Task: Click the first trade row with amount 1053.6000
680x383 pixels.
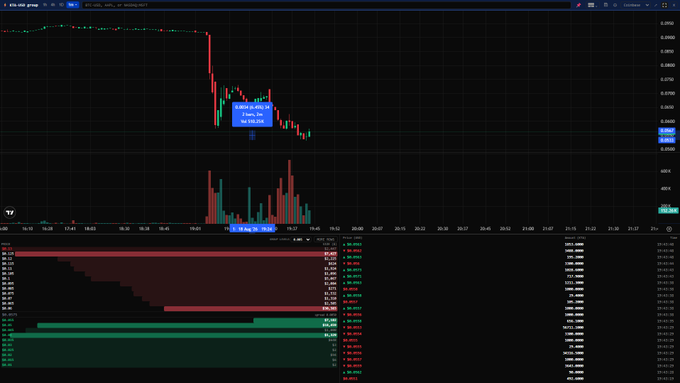Action: point(510,244)
